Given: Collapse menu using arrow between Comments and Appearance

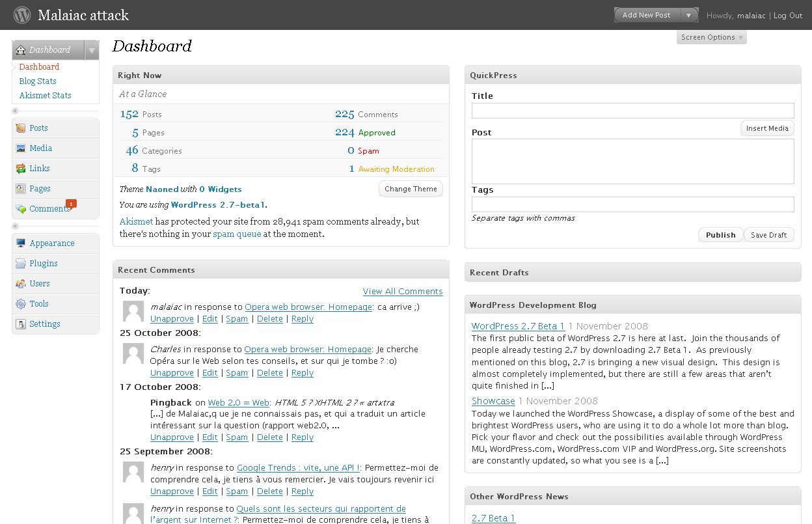Looking at the screenshot, I should click(16, 226).
